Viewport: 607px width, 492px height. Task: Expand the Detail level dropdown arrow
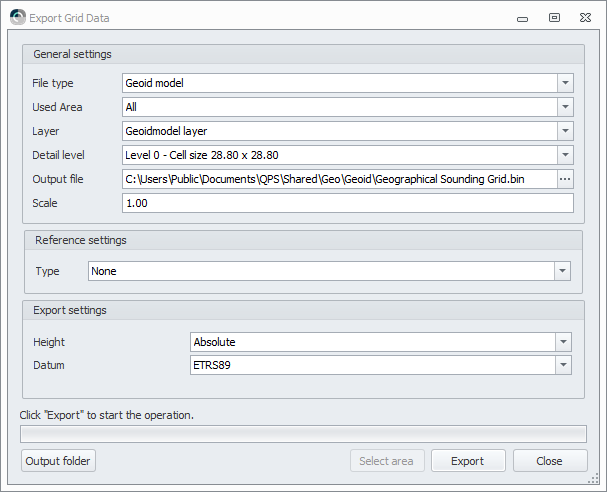click(566, 155)
